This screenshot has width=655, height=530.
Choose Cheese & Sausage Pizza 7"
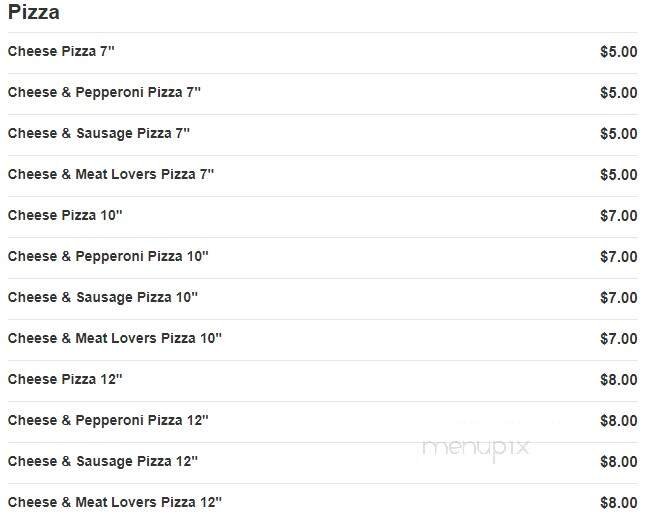(99, 133)
